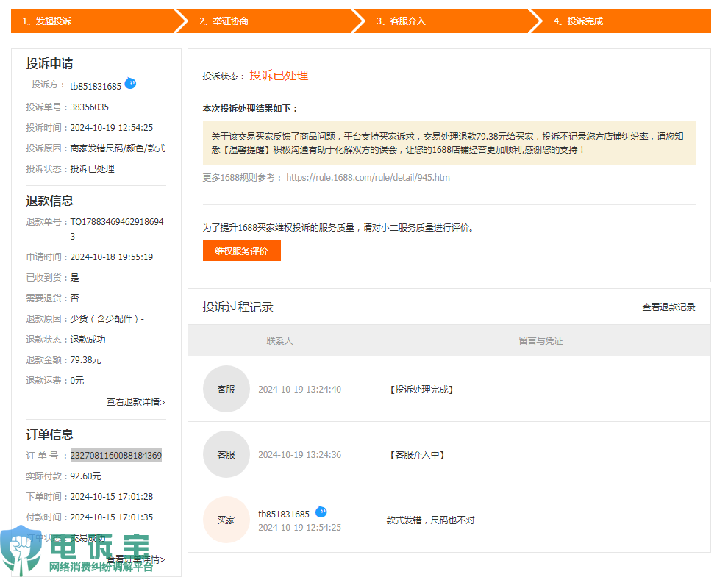Open 查看退款记录 link

click(x=668, y=307)
